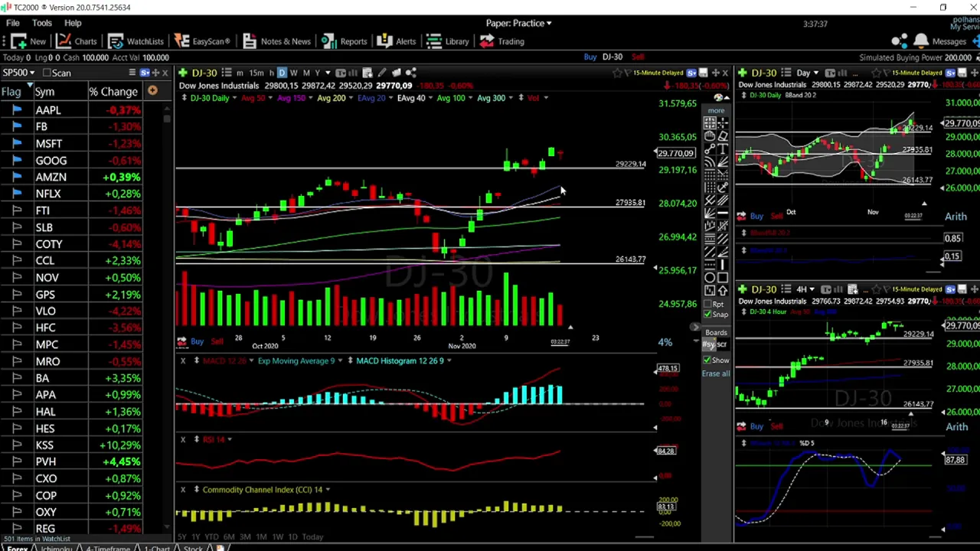This screenshot has height=551, width=980.
Task: Select the Daily D timeframe button
Action: (282, 73)
